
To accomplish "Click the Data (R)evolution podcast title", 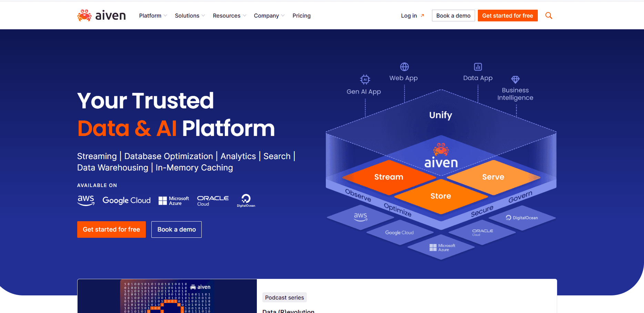I will [x=288, y=311].
